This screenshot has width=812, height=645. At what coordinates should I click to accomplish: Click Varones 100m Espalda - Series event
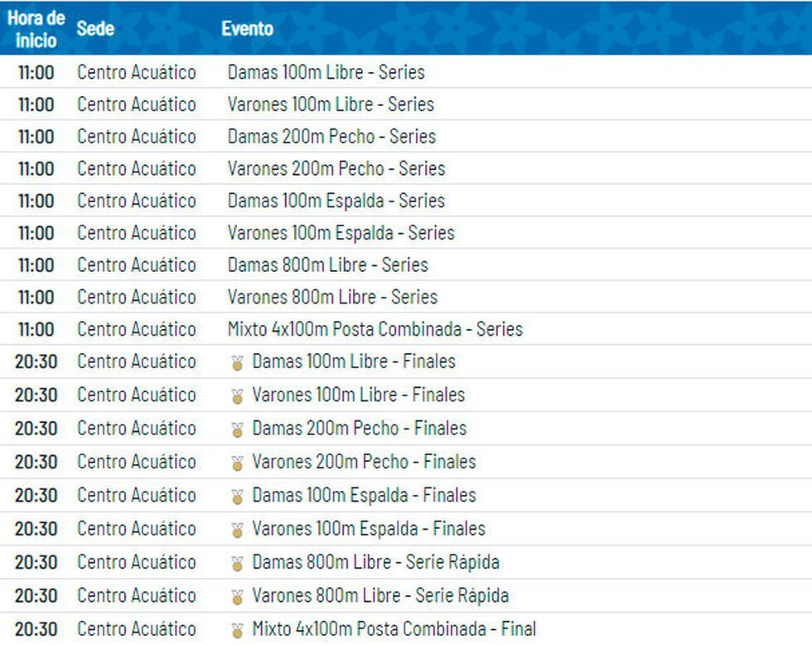pos(341,233)
